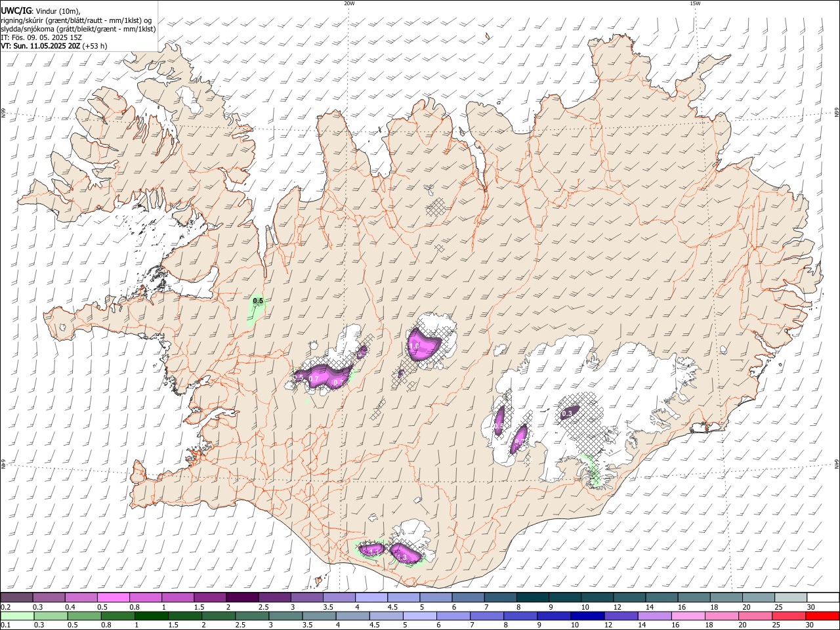Screen dimensions: 840x630
Task: Click the 0.3 value label on Vatnajökull
Action: (x=568, y=413)
